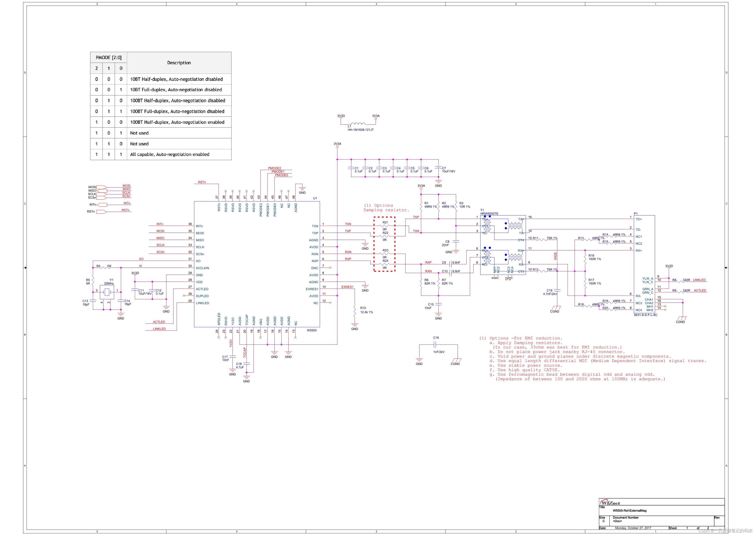The width and height of the screenshot is (756, 535).
Task: Click the MISO off-page port connector
Action: tap(101, 191)
